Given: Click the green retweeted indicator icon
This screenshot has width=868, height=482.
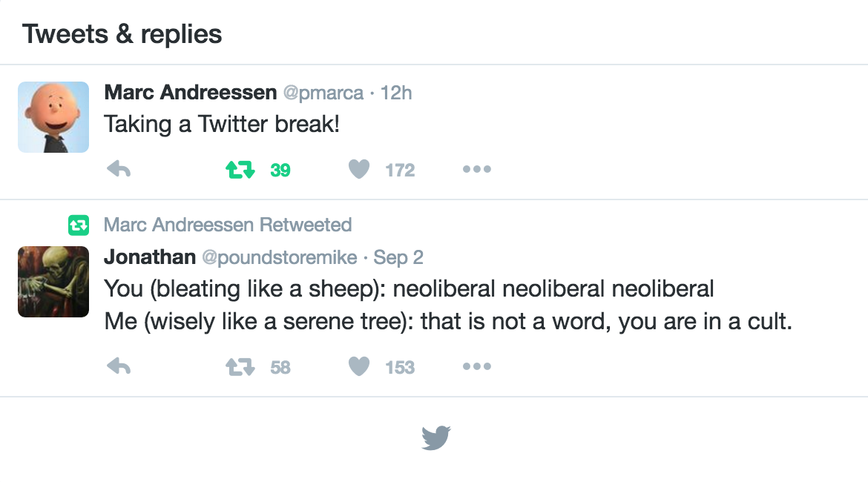Looking at the screenshot, I should (x=78, y=225).
